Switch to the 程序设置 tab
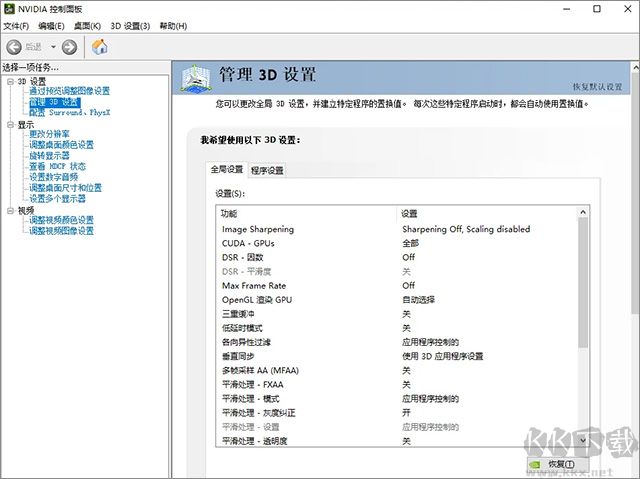 (267, 170)
